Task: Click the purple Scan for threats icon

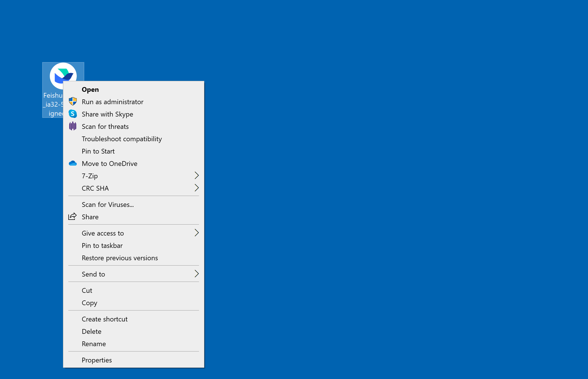Action: tap(73, 126)
